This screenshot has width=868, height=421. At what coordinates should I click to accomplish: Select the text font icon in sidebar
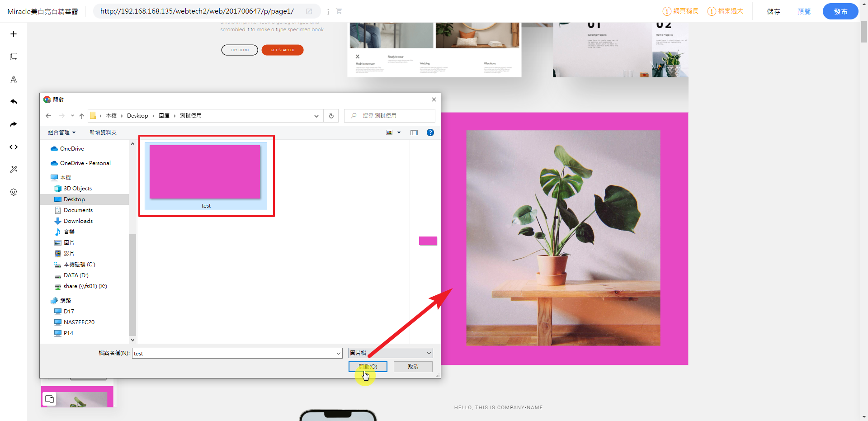pyautogui.click(x=14, y=79)
